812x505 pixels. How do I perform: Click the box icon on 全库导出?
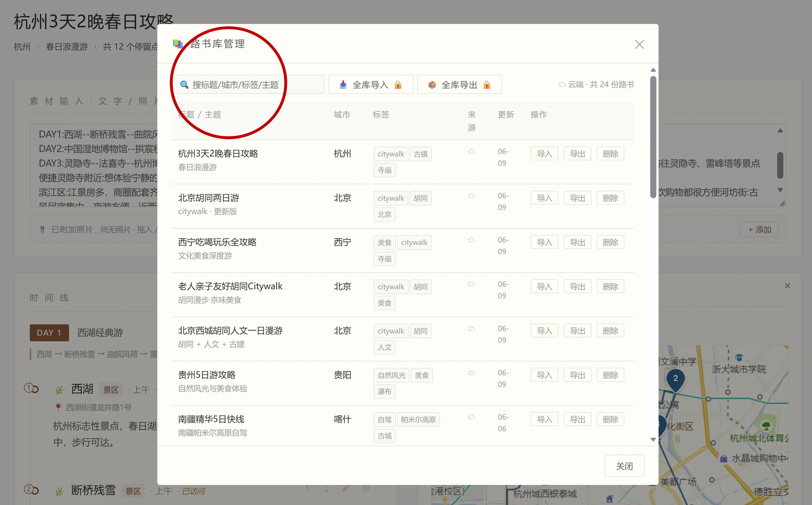tap(432, 85)
